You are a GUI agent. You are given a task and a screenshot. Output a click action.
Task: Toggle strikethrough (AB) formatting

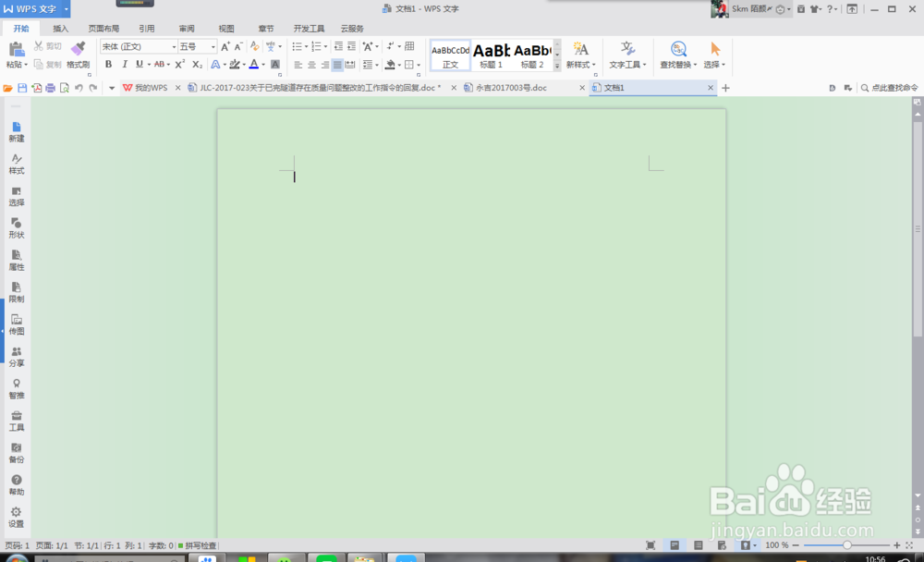tap(159, 65)
